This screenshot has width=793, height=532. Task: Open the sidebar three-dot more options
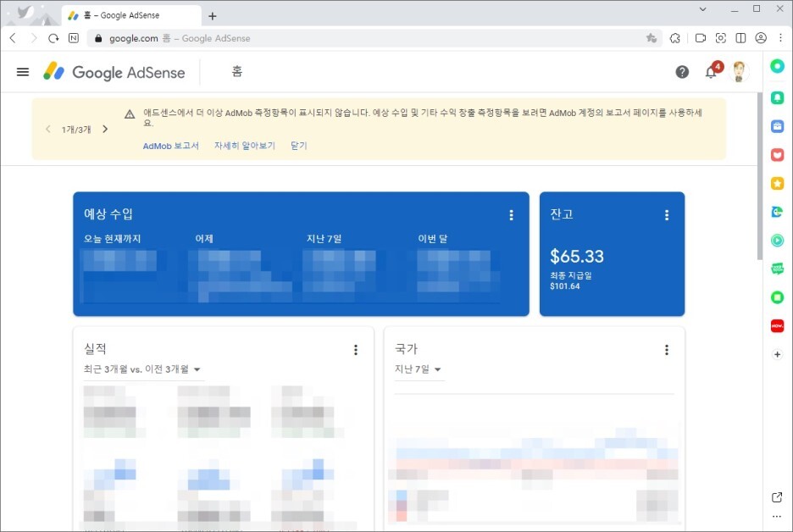click(777, 517)
